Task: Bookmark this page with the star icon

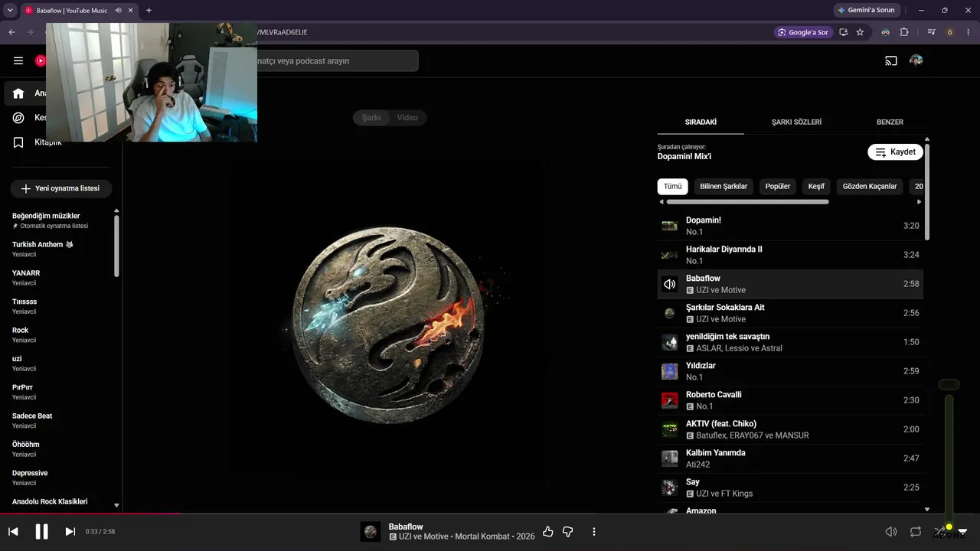Action: tap(860, 32)
